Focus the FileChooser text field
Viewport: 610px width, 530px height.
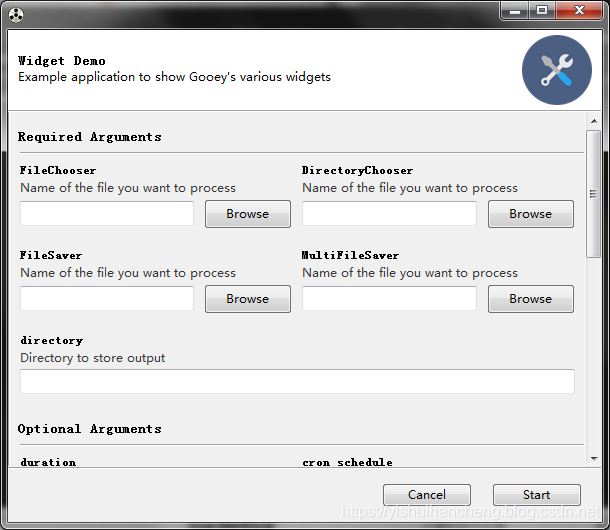[x=107, y=213]
